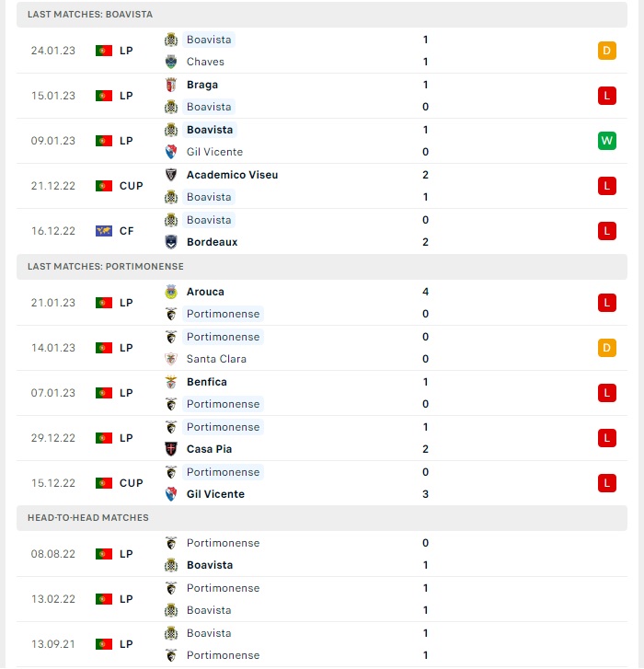The height and width of the screenshot is (669, 644).
Task: Click the Benfica eagle crest icon
Action: tap(171, 382)
